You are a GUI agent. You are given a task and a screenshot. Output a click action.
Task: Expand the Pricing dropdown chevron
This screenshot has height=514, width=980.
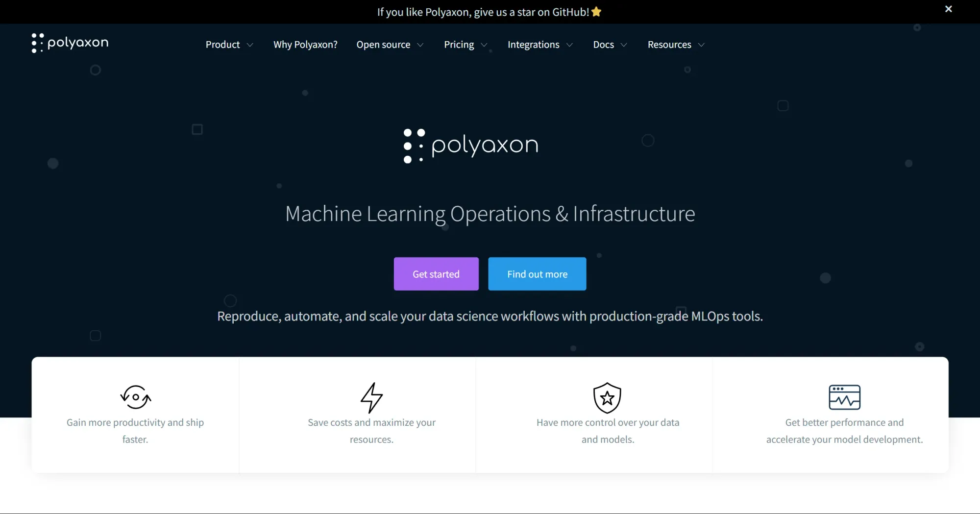click(484, 45)
